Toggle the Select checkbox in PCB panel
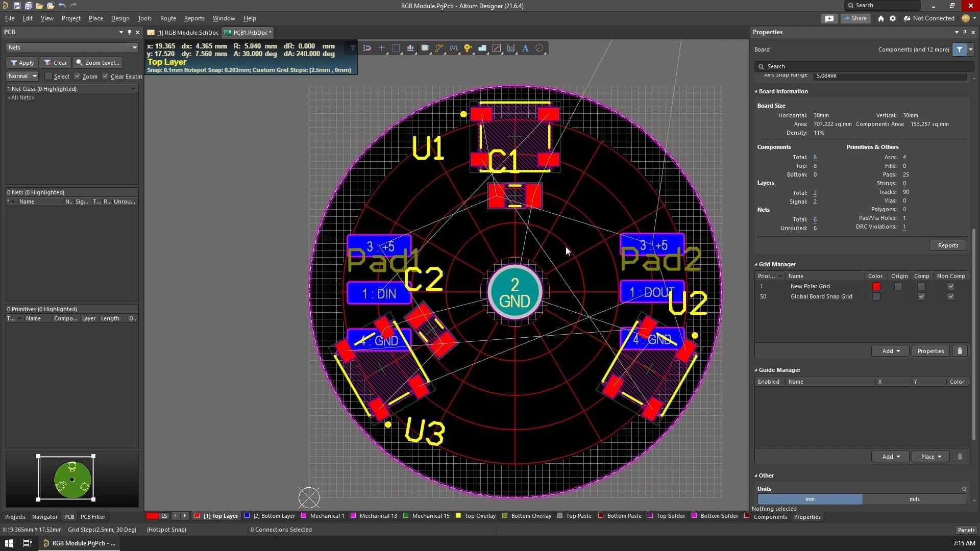The width and height of the screenshot is (980, 551). pos(48,76)
